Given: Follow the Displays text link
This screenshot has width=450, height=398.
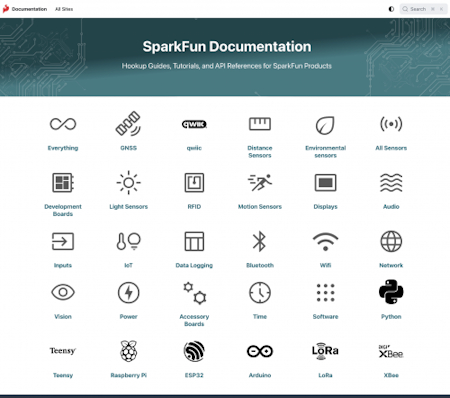Looking at the screenshot, I should tap(326, 207).
